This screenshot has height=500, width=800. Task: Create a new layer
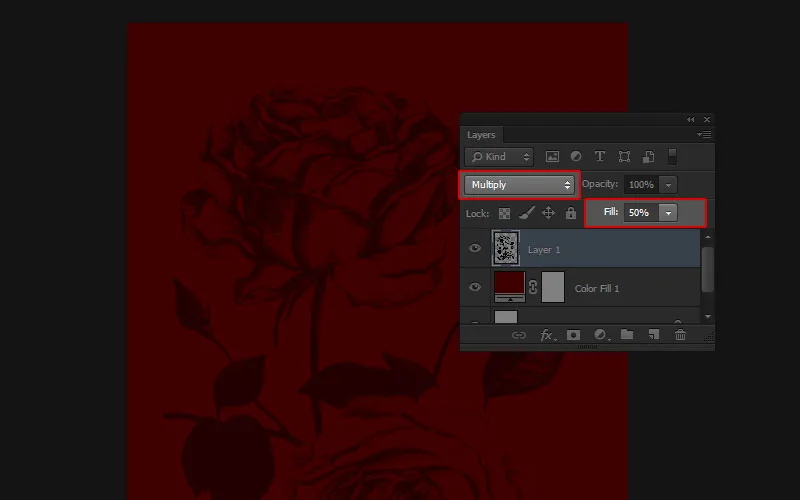pyautogui.click(x=654, y=335)
